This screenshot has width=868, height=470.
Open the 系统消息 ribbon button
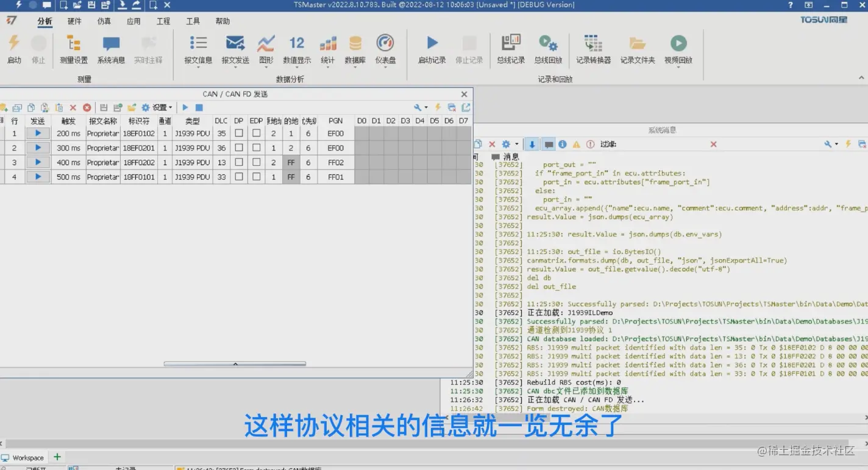point(111,49)
